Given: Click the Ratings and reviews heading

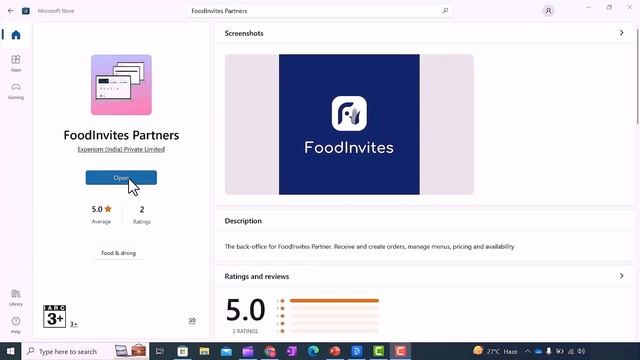Looking at the screenshot, I should coord(256,276).
